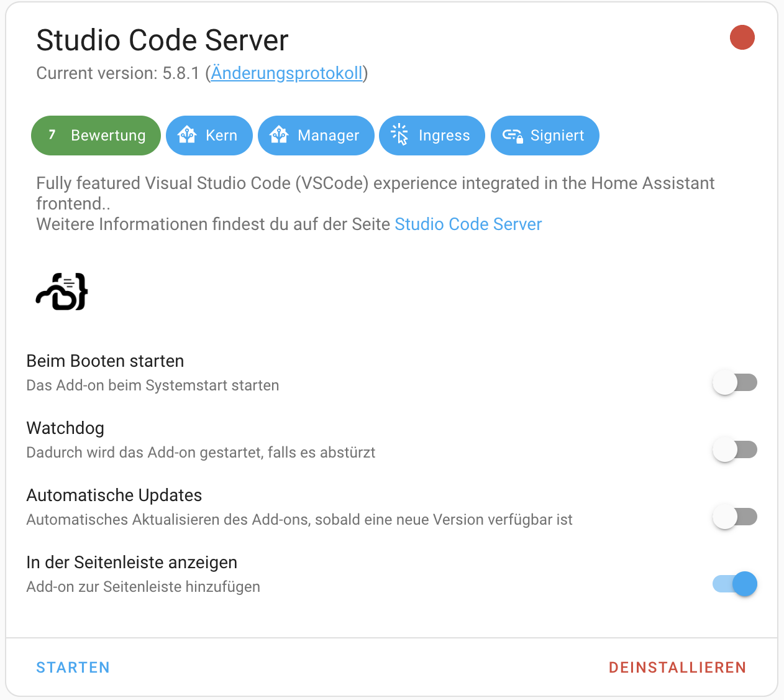Enable Beim Booten starten toggle
Viewport: 784px width, 700px height.
[x=734, y=382]
